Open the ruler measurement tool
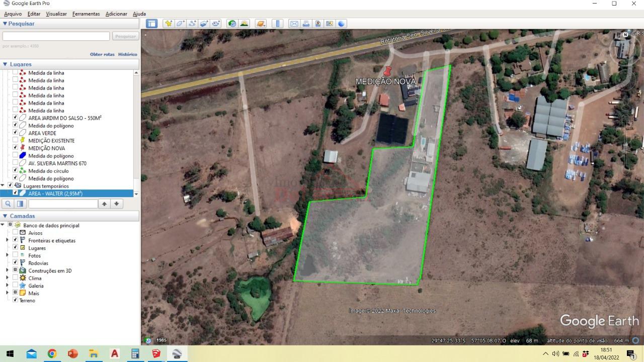644x362 pixels. tap(278, 24)
